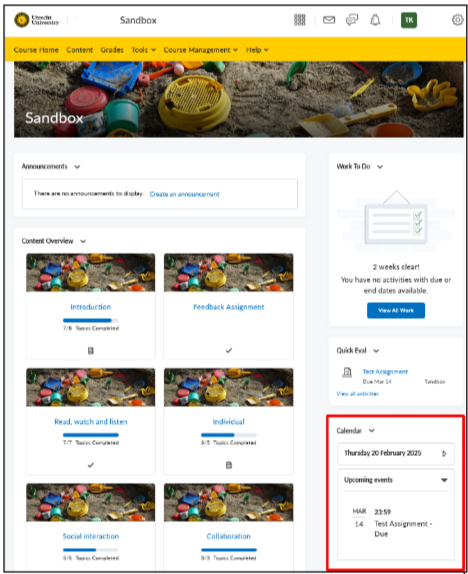Expand the Announcements widget menu chevron
The width and height of the screenshot is (468, 574).
77,167
